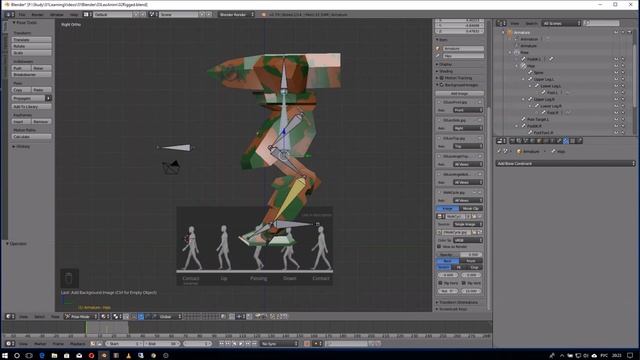Click the Copy pose button
This screenshot has width=640, height=360.
[x=21, y=90]
